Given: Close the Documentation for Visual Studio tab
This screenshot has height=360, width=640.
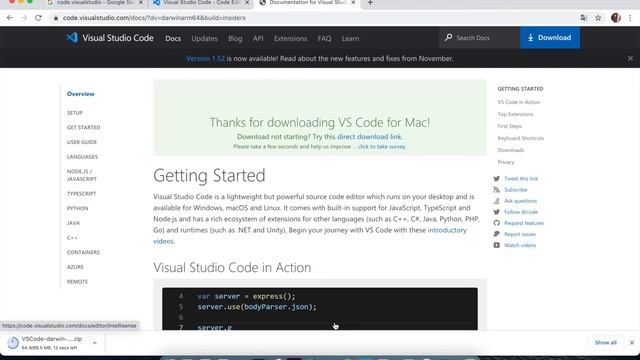Looking at the screenshot, I should 353,3.
